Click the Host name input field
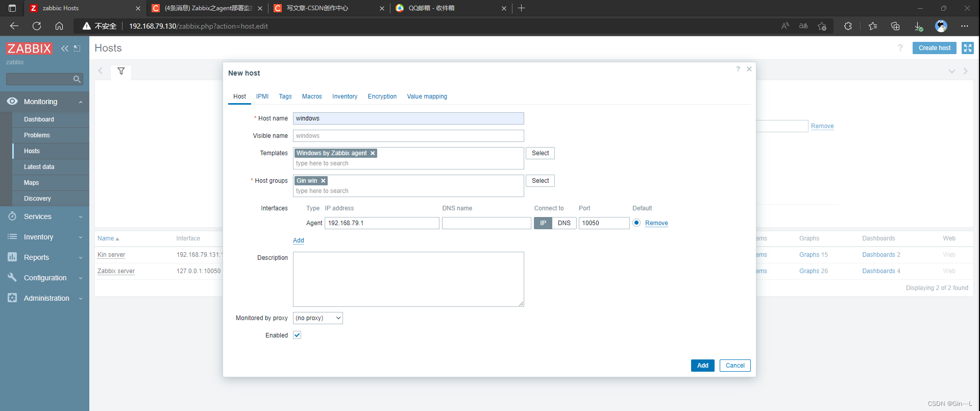980x411 pixels. coord(408,118)
